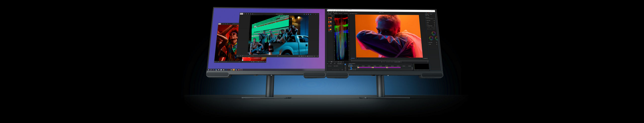Open the Windows Start menu on left monitor

(208, 70)
